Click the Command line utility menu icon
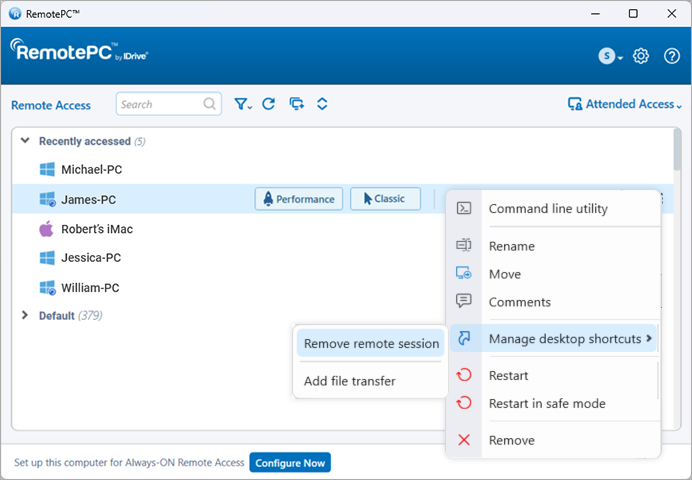This screenshot has height=480, width=692. point(464,209)
